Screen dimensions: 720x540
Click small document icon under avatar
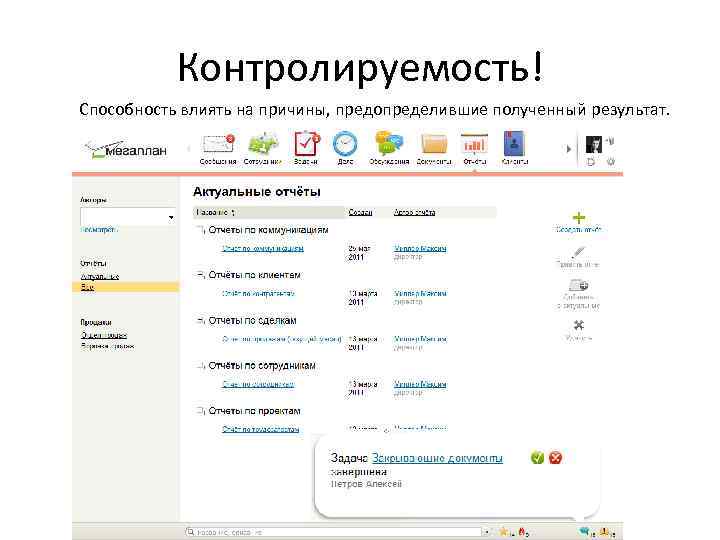591,162
